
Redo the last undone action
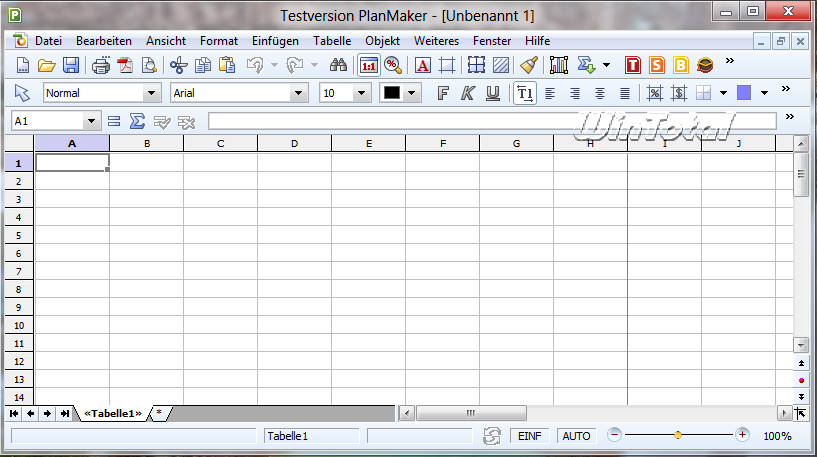click(x=295, y=65)
